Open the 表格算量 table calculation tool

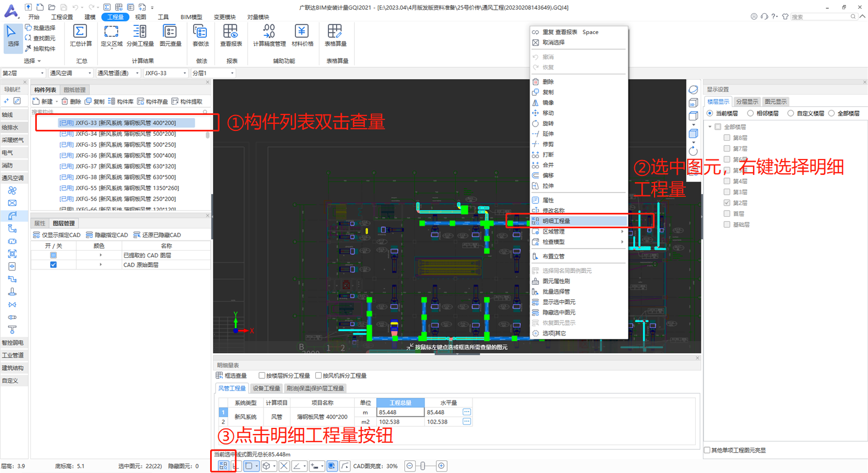(x=335, y=36)
